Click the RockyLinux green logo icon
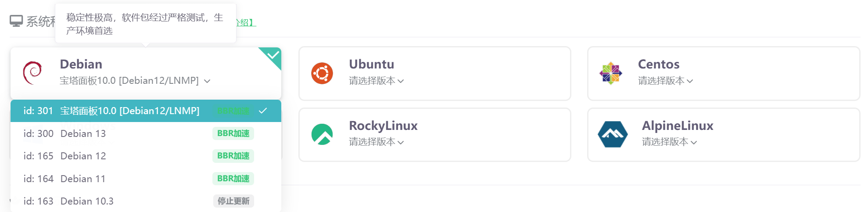Viewport: 868px width, 212px height. click(322, 134)
